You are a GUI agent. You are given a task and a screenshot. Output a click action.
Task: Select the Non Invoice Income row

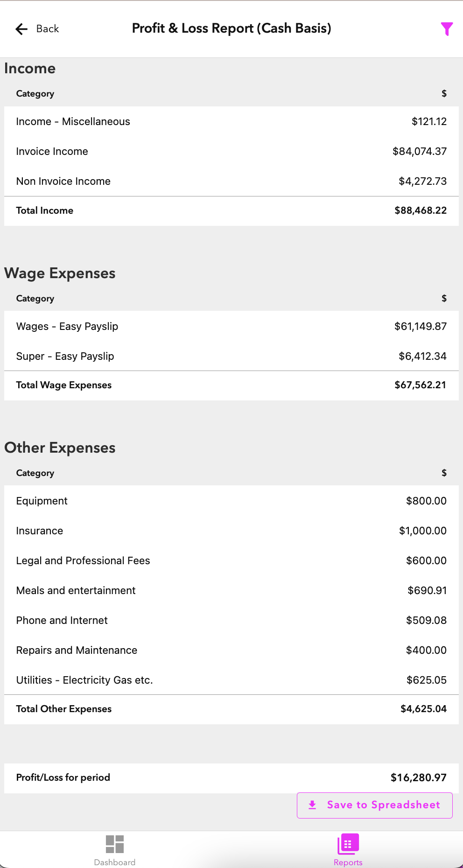(x=231, y=181)
